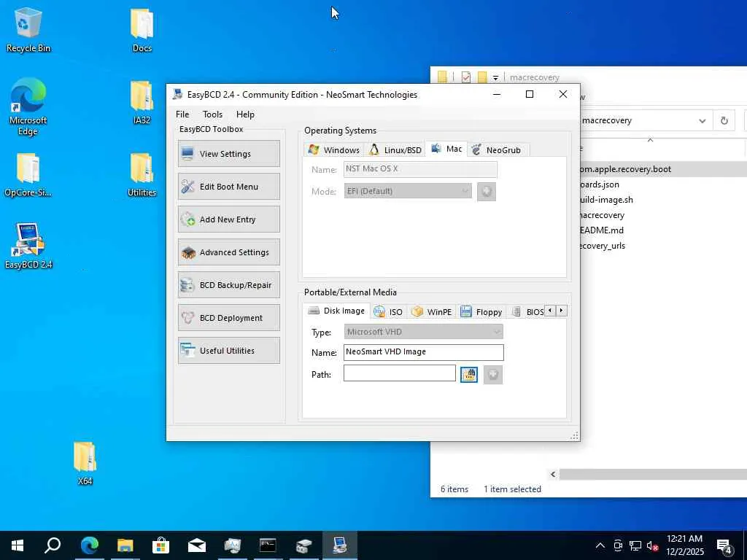
Task: Click the Add disk image entry plus button
Action: [x=493, y=375]
